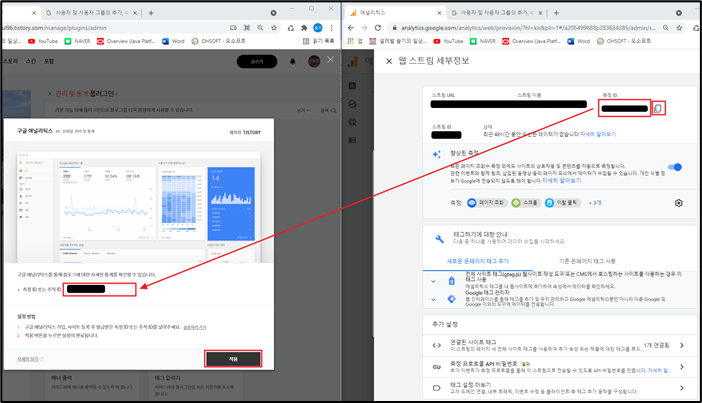702x403 pixels.
Task: Expand the Google 태그 관리자 row
Action: tap(433, 299)
